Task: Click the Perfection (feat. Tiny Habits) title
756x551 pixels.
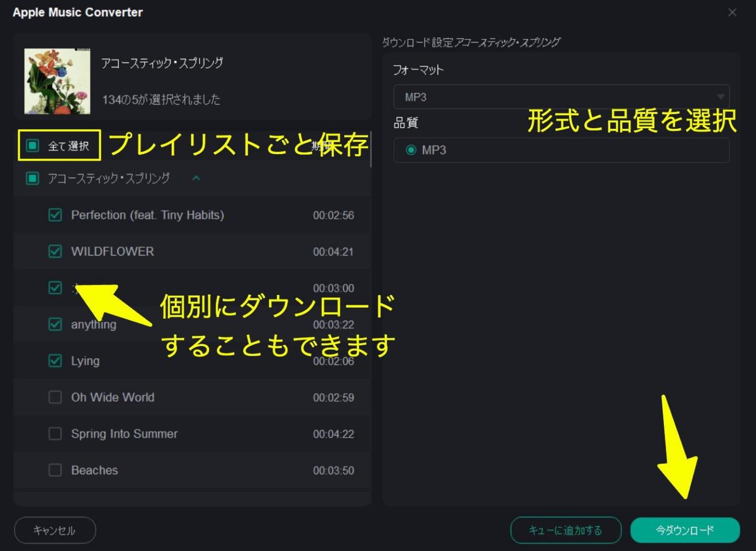Action: pos(147,215)
